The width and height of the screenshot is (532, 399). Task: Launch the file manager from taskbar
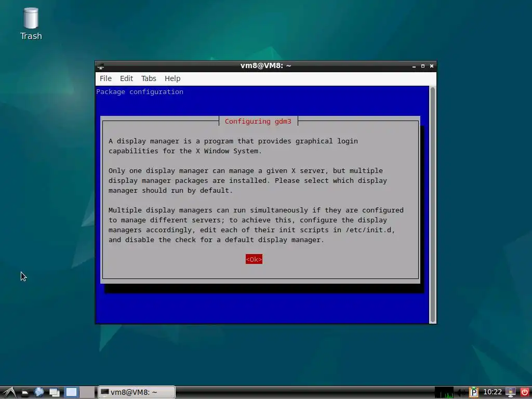(25, 393)
